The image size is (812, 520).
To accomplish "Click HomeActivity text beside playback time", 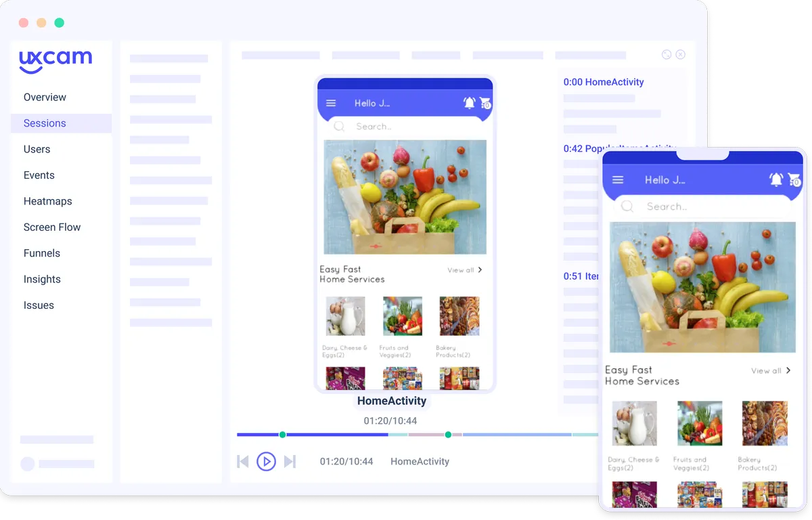I will tap(420, 462).
